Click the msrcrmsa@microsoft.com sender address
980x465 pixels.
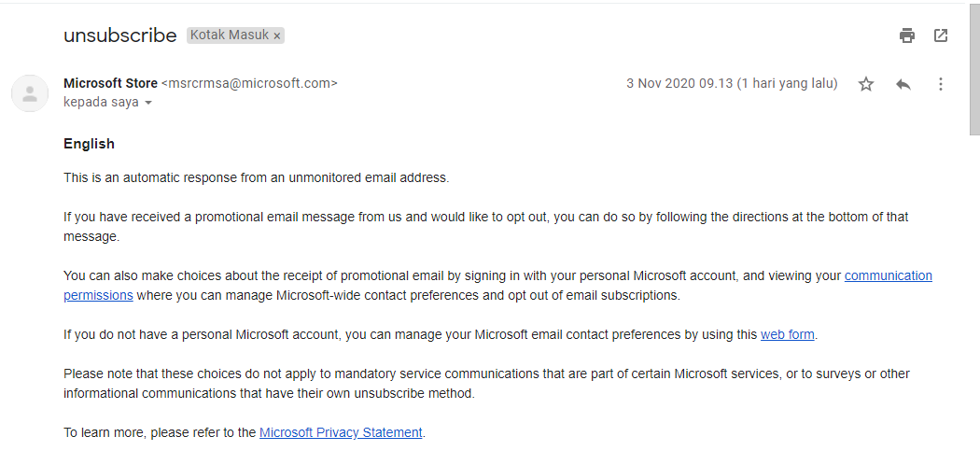pos(249,83)
